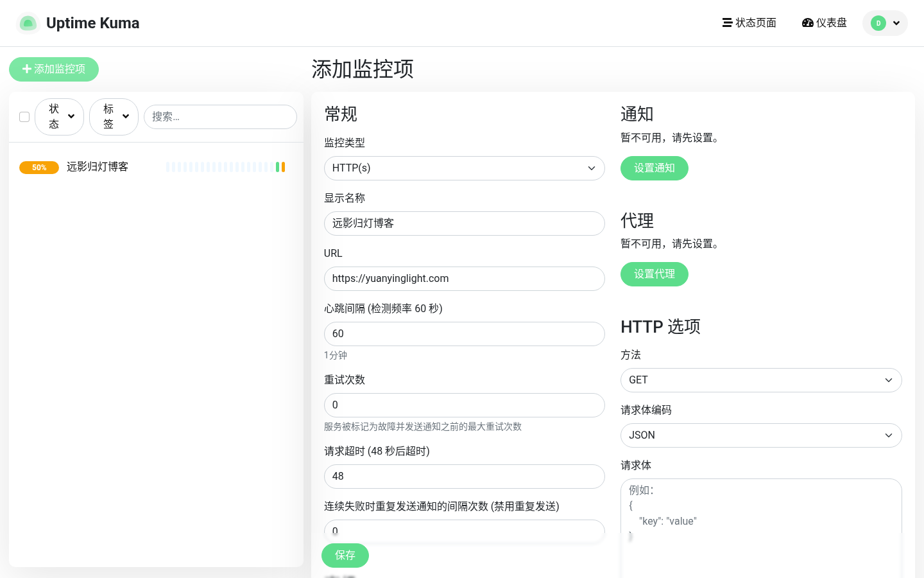
Task: Click the Uptime Kuma logo icon
Action: [28, 23]
